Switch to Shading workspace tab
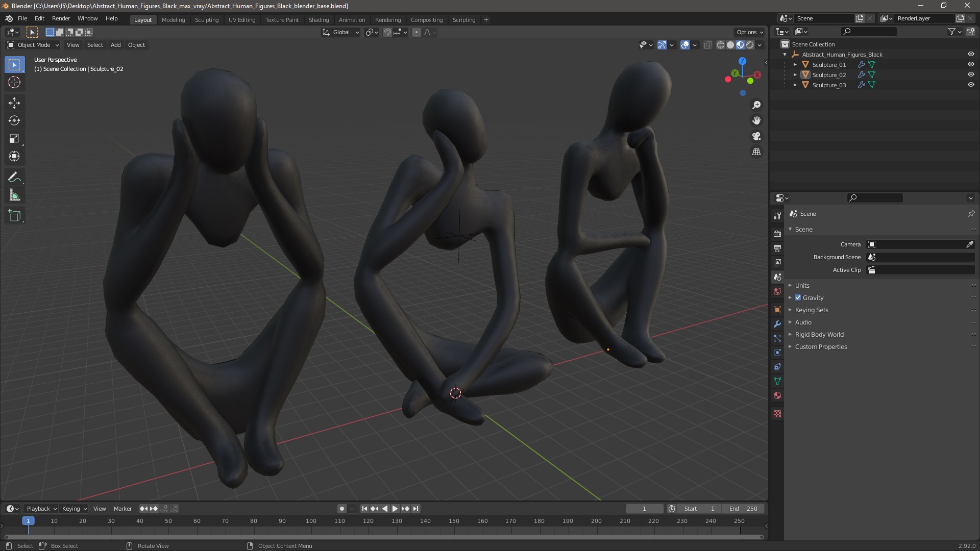Screen dimensions: 980x551 click(x=318, y=20)
